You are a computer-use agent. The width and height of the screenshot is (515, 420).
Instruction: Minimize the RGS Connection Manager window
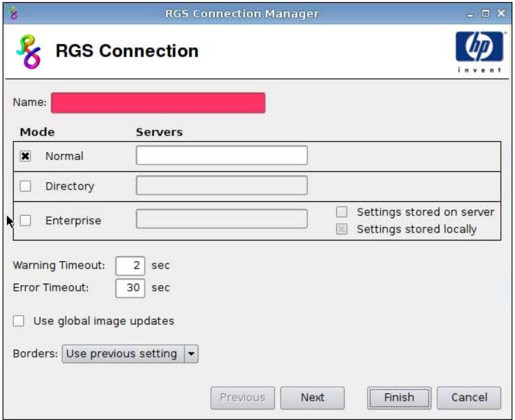(471, 14)
